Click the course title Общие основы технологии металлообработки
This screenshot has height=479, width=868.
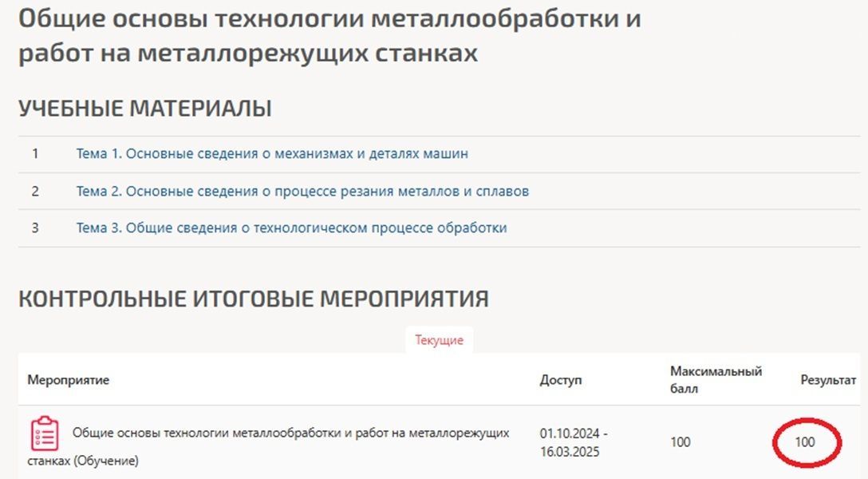(x=330, y=35)
